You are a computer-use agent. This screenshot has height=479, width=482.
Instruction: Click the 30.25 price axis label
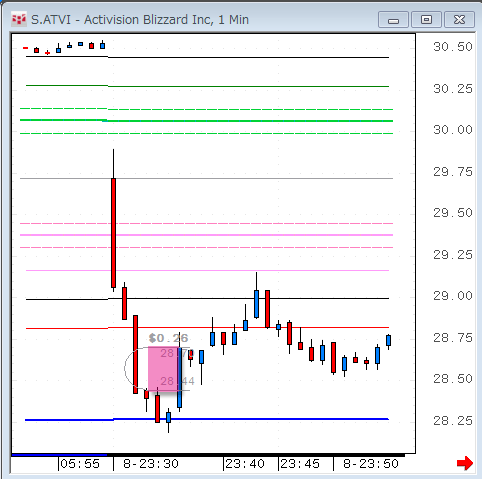[x=453, y=89]
